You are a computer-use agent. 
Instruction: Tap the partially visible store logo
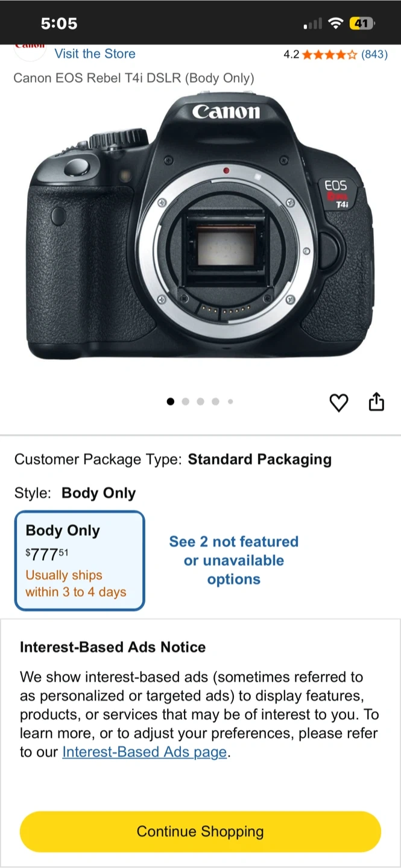click(30, 49)
